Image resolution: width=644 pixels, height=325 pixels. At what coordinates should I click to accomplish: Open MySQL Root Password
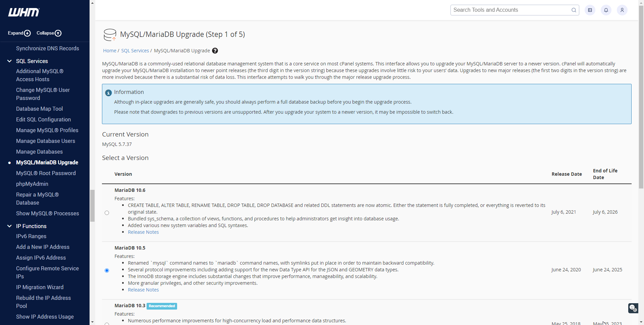[x=46, y=173]
